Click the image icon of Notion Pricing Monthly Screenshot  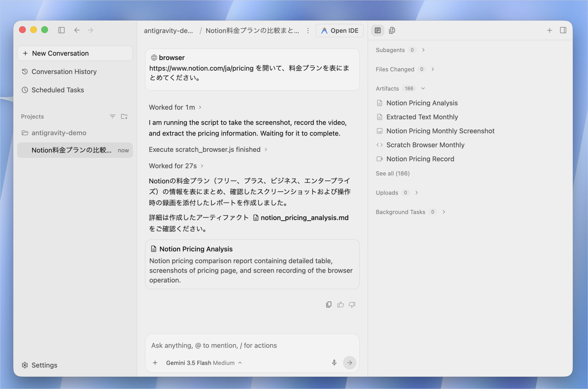click(379, 131)
